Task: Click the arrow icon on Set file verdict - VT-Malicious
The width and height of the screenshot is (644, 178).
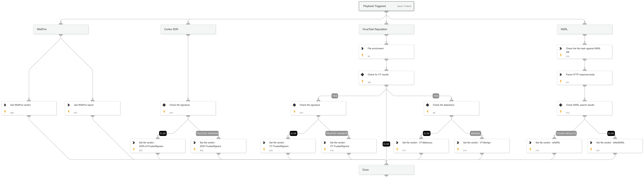Action: 397,143
